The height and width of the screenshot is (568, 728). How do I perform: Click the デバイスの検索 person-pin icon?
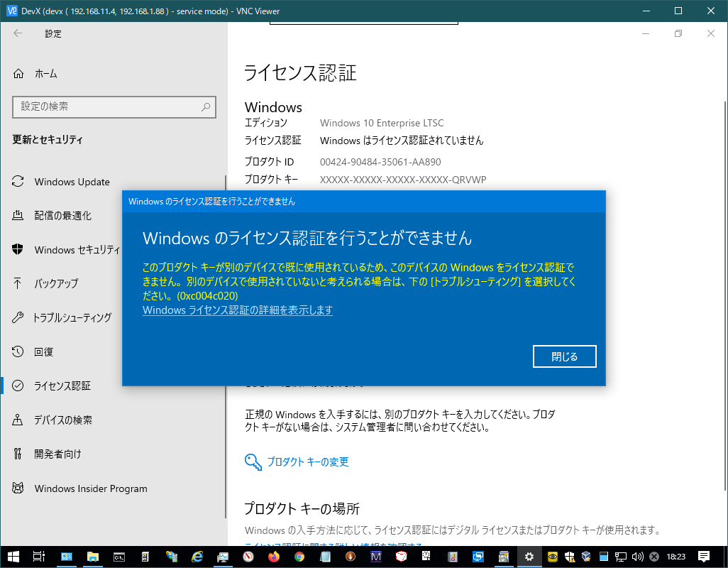click(18, 420)
